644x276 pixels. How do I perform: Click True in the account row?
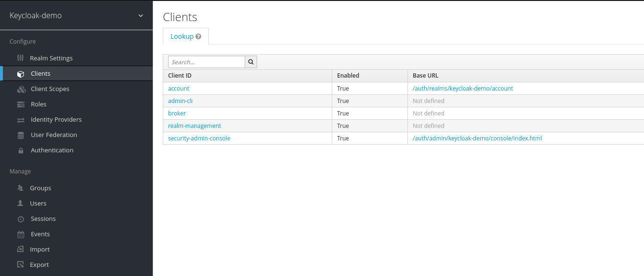pos(343,89)
